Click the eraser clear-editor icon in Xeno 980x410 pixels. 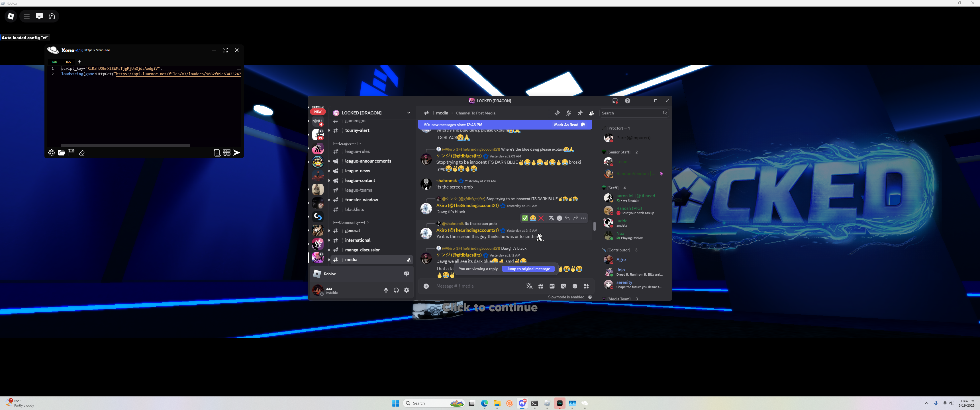coord(82,153)
